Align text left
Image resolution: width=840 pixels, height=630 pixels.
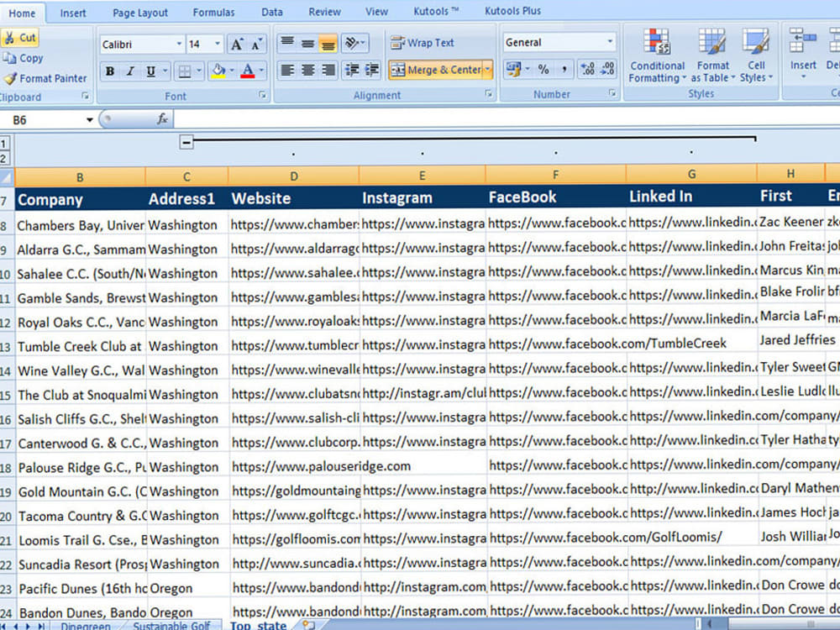[287, 70]
